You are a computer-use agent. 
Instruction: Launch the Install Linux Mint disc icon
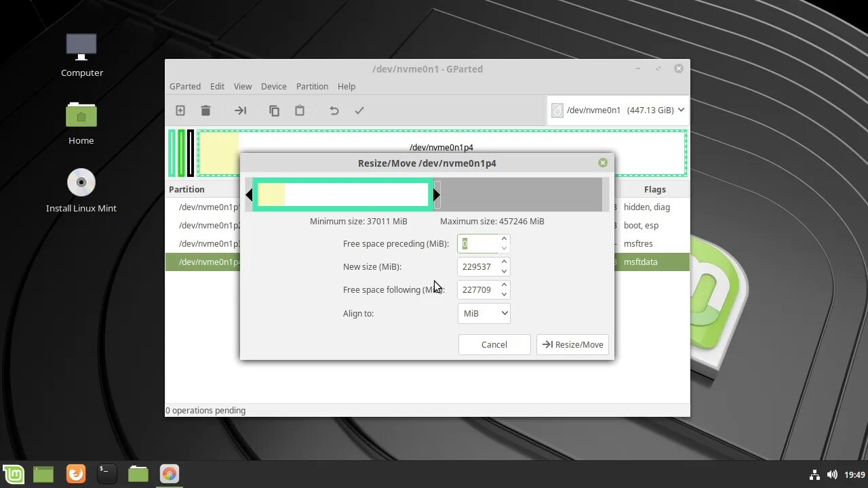pyautogui.click(x=81, y=190)
